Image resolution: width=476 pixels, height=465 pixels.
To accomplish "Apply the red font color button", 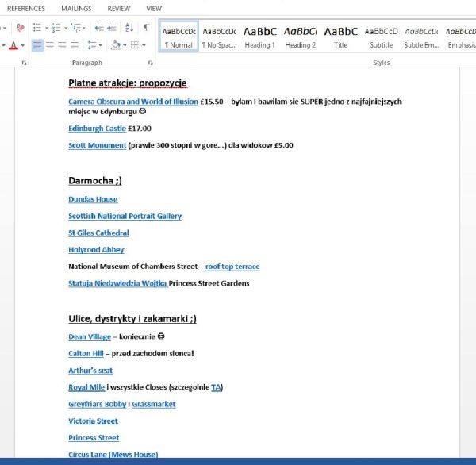I will coord(13,45).
